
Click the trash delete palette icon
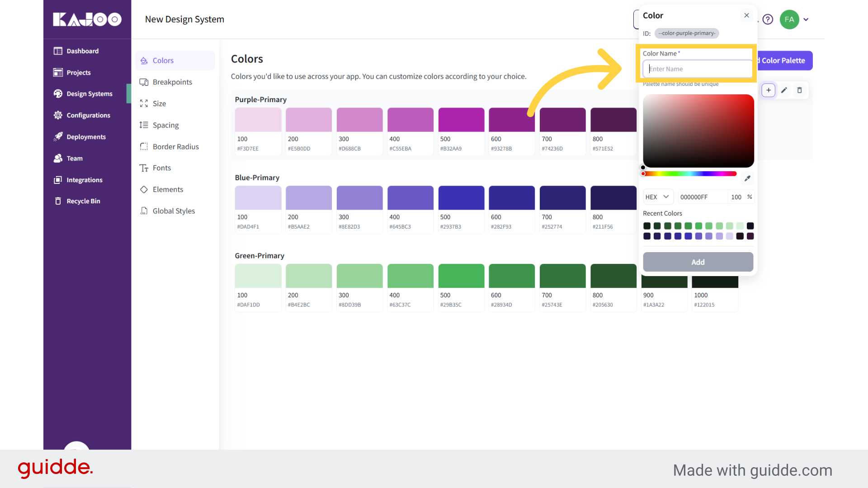[799, 90]
